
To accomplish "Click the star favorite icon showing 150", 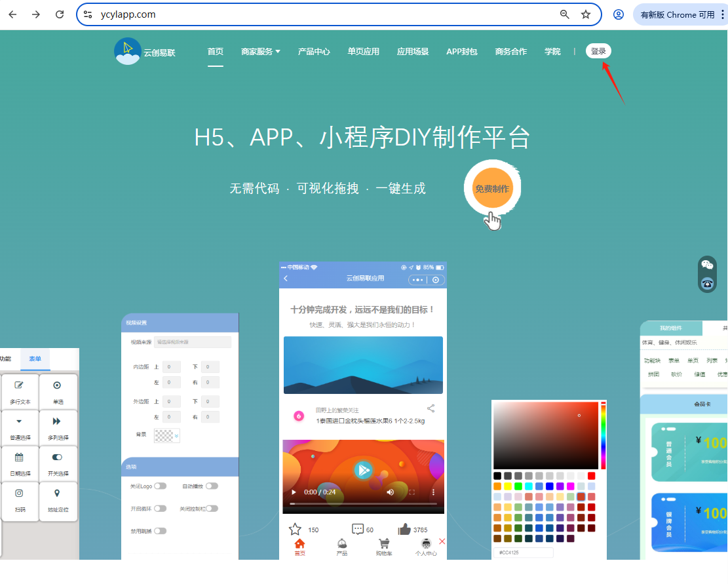I will pos(296,529).
